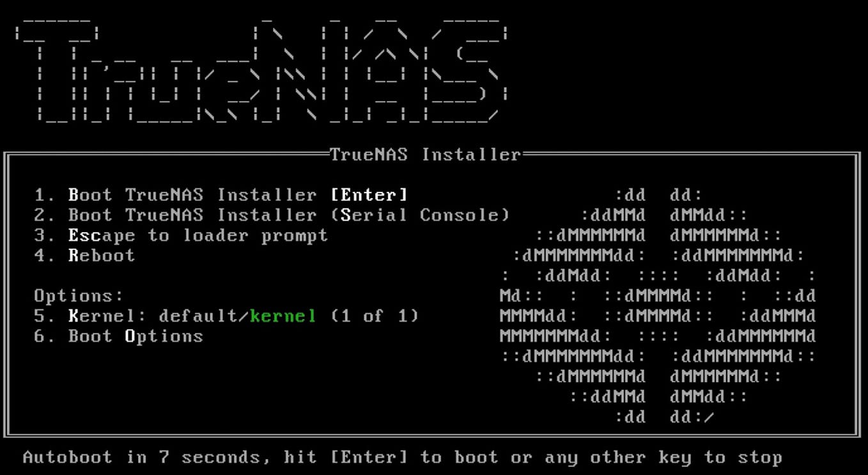The image size is (868, 475).
Task: Click the highlighted [Enter] label
Action: 368,194
